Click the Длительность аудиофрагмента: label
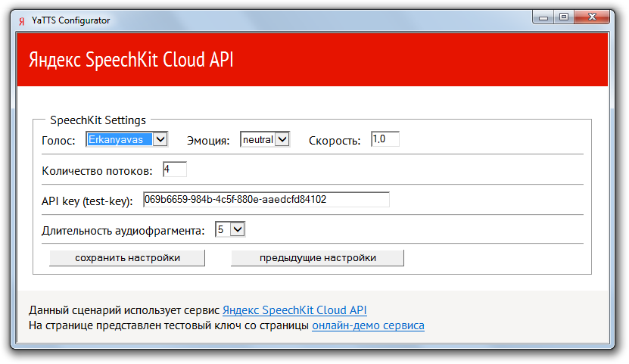Image resolution: width=629 pixels, height=364 pixels. [123, 231]
